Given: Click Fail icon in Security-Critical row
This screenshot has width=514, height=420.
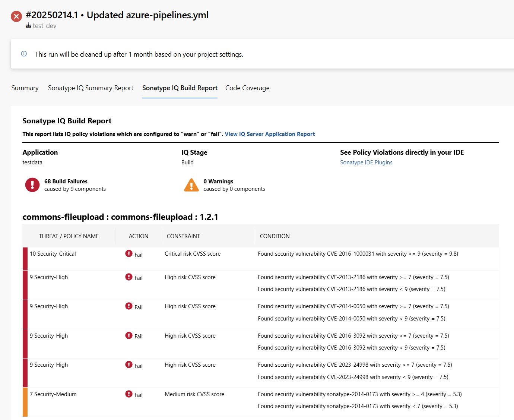Looking at the screenshot, I should 129,254.
